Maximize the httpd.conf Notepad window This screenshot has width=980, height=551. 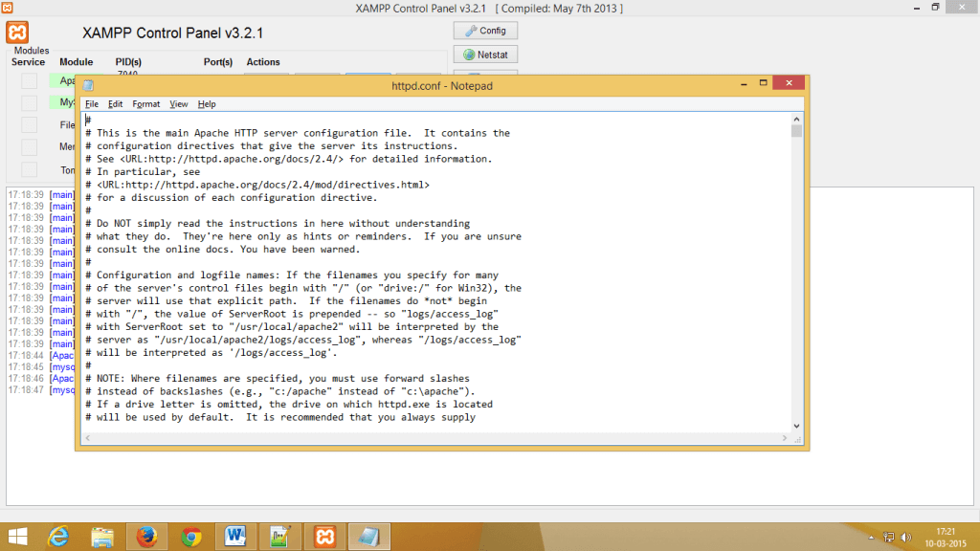click(x=763, y=83)
